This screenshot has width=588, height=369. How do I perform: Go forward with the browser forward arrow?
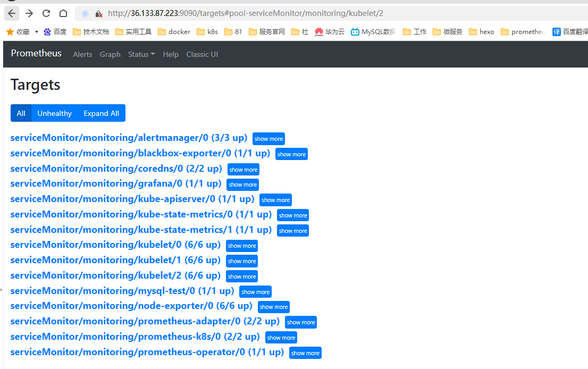click(29, 13)
